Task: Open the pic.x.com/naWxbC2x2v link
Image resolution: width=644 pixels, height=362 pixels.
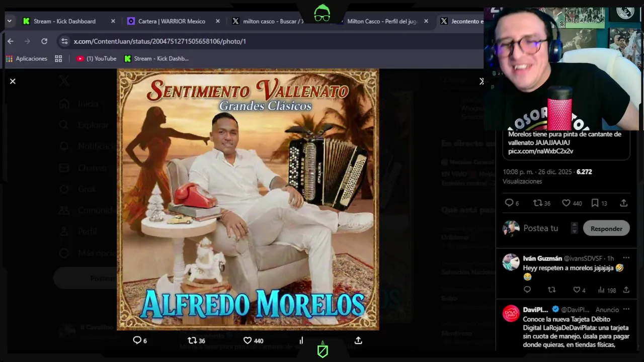Action: click(x=540, y=151)
